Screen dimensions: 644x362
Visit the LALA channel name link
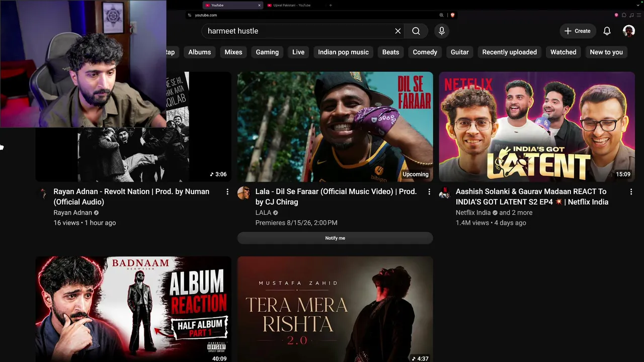tap(263, 213)
